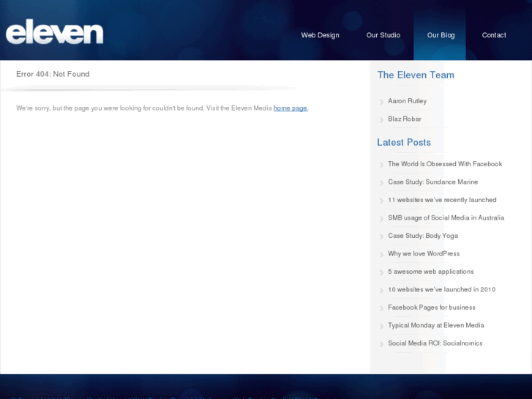
Task: Go to the Our Studio page
Action: point(383,35)
